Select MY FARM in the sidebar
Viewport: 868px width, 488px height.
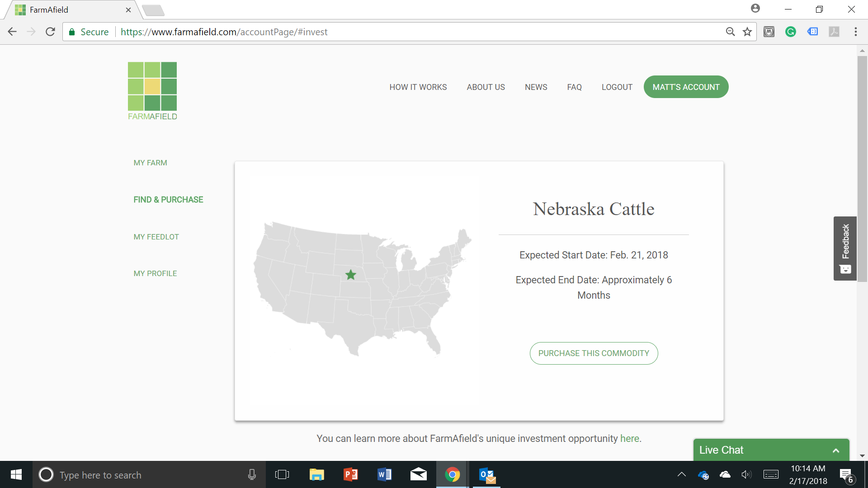(151, 163)
